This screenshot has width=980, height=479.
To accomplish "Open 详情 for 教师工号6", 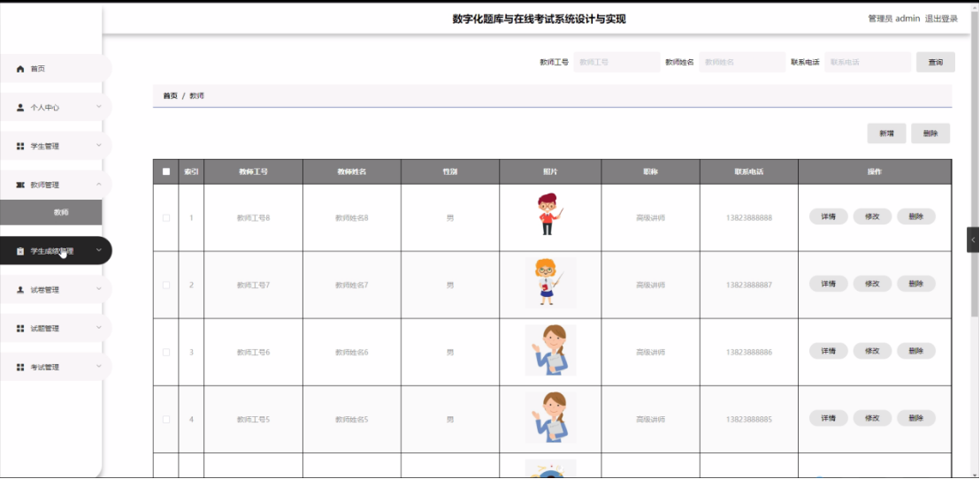I will 829,351.
